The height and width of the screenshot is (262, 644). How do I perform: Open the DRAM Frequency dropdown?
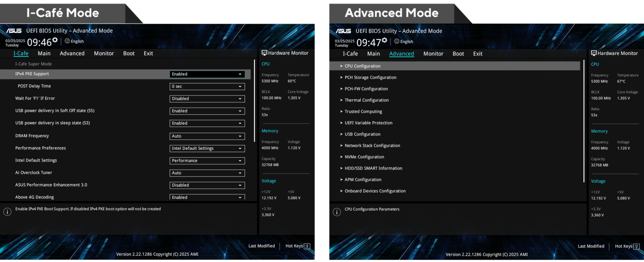coord(207,136)
